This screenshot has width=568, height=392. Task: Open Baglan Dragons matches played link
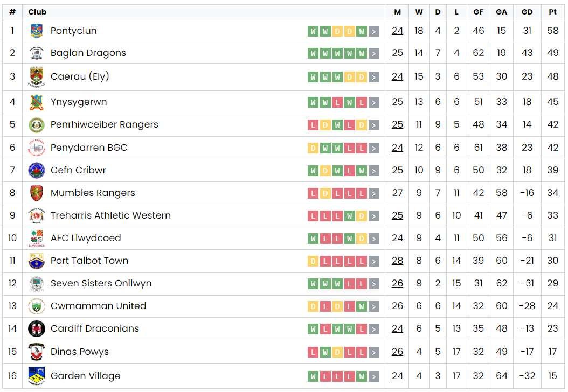coord(397,53)
